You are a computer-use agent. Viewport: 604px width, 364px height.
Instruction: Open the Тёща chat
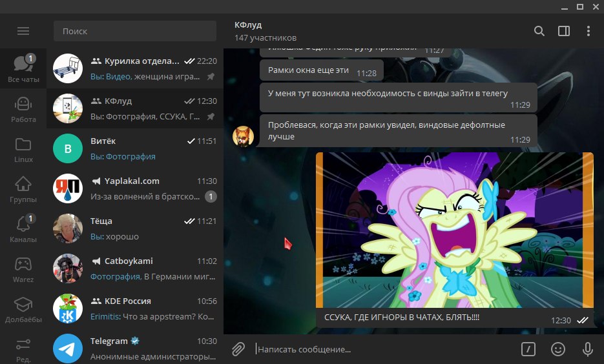click(x=135, y=228)
